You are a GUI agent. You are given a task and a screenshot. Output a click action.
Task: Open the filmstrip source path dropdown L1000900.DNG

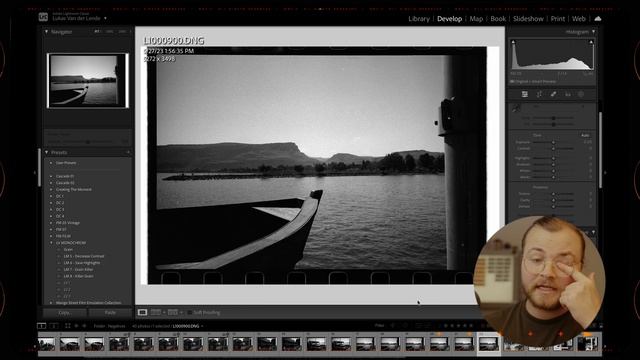point(188,326)
